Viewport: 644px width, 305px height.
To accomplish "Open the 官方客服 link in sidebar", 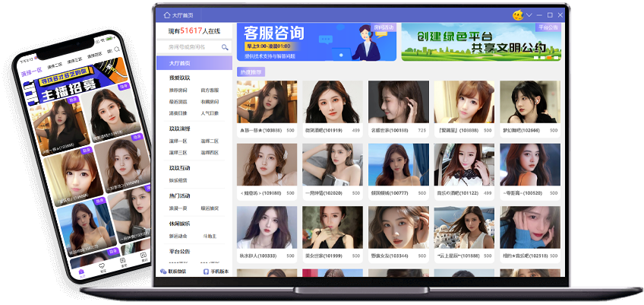I will coord(210,90).
